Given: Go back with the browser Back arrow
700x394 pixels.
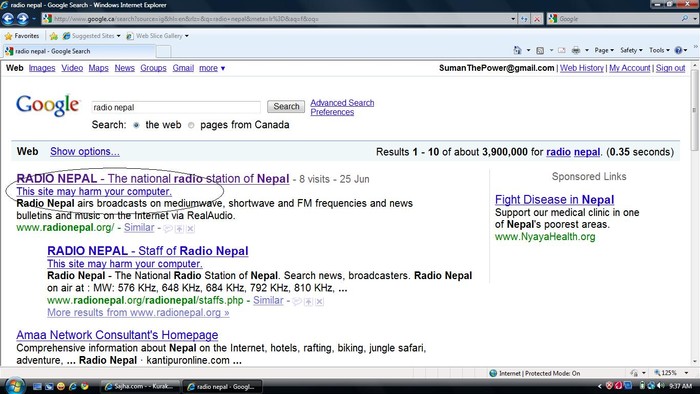Looking at the screenshot, I should pyautogui.click(x=8, y=19).
